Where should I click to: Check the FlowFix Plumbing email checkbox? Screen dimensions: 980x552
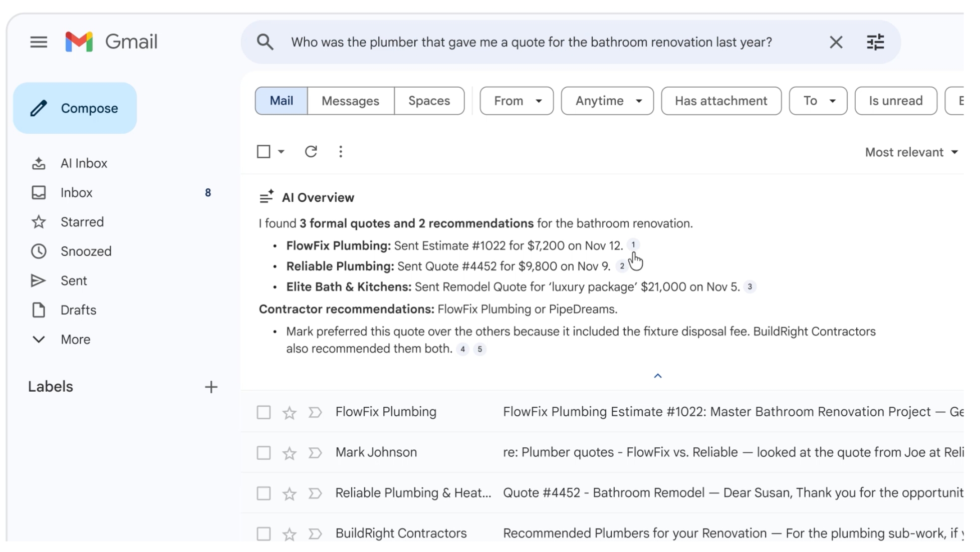[x=264, y=412]
